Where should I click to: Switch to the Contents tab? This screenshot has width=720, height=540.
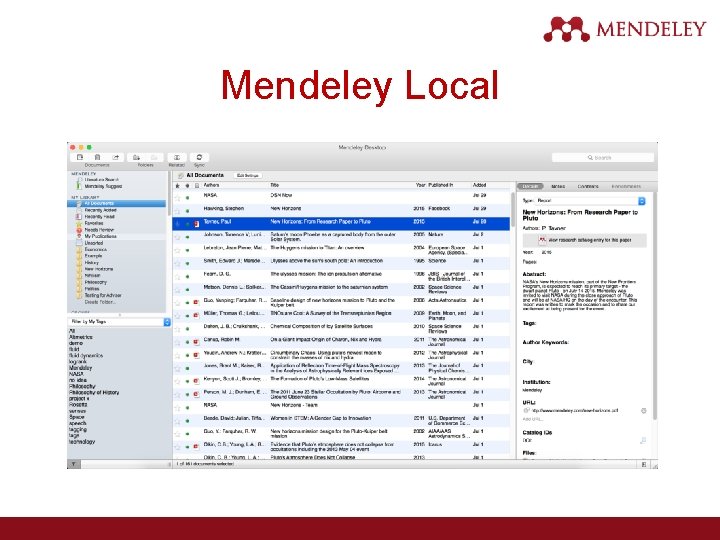[x=588, y=186]
